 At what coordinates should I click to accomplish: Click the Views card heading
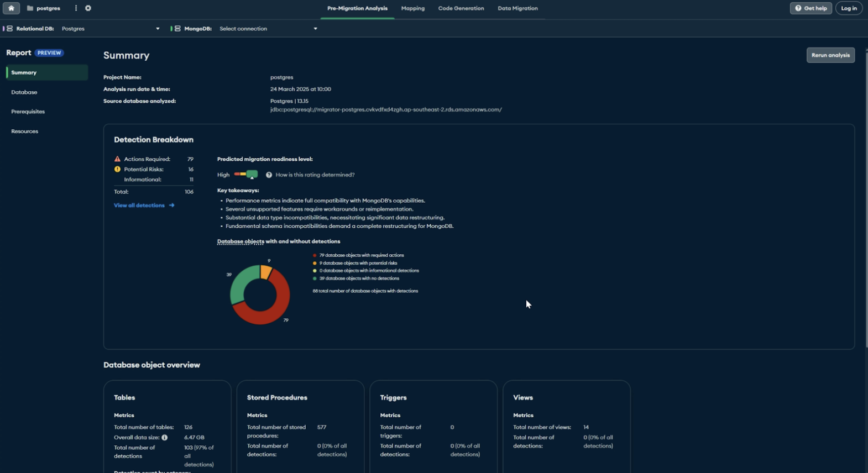[523, 398]
